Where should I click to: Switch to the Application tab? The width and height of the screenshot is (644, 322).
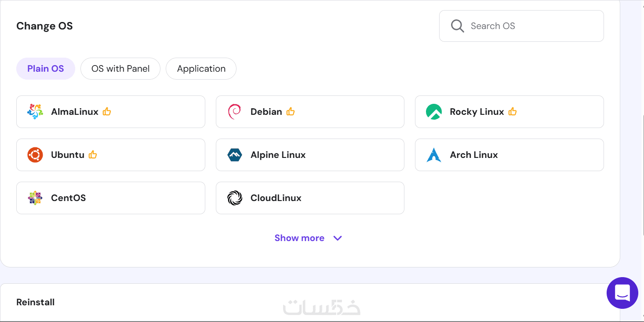(x=201, y=69)
